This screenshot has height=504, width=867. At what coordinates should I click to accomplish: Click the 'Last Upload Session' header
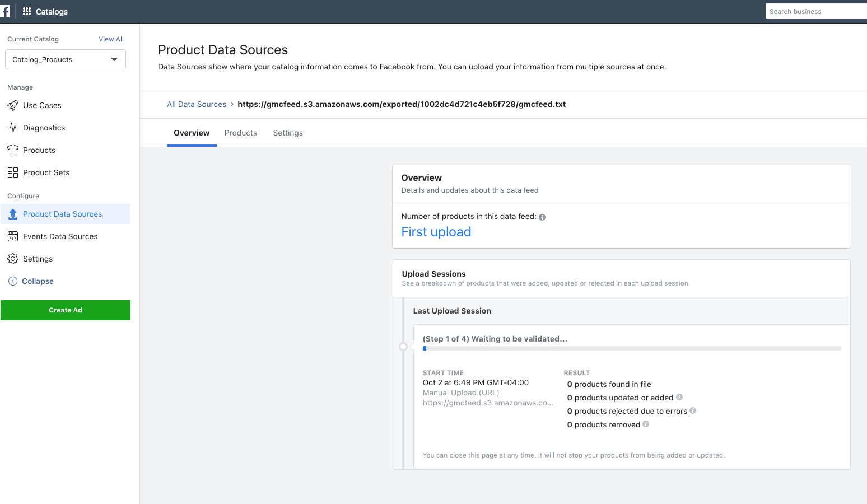(452, 311)
